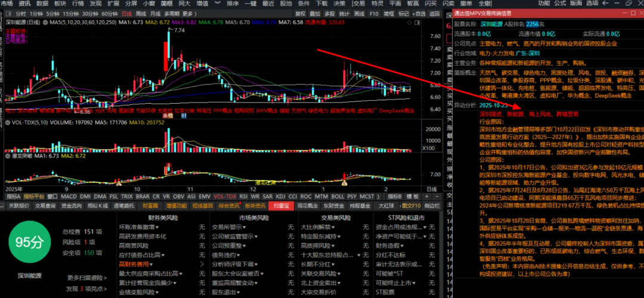The image size is (644, 298).
Task: Toggle the 复权 chart option
Action: pyautogui.click(x=300, y=13)
